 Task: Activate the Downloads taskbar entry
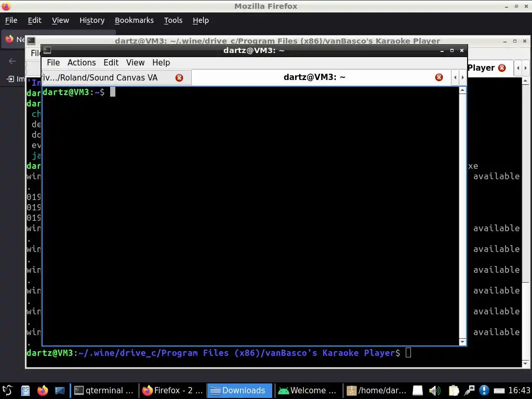(240, 391)
